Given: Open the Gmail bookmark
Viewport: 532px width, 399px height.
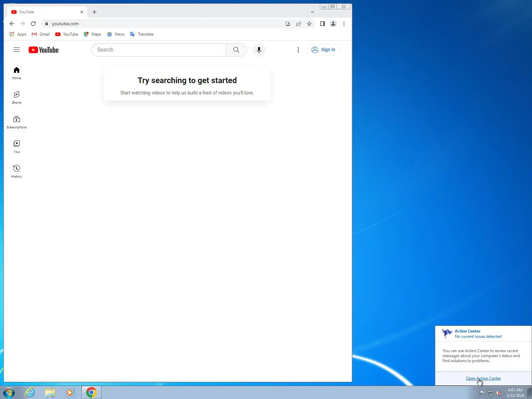Looking at the screenshot, I should pos(41,34).
